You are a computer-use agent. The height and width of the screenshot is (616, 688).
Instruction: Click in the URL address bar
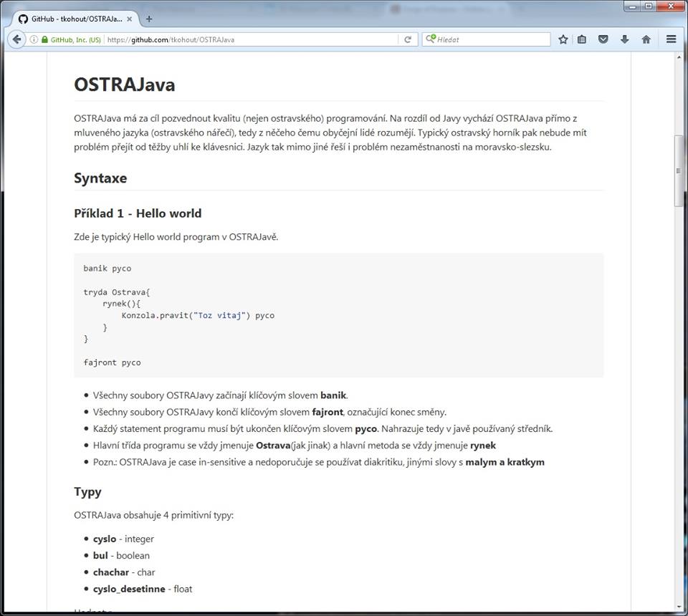tap(251, 39)
